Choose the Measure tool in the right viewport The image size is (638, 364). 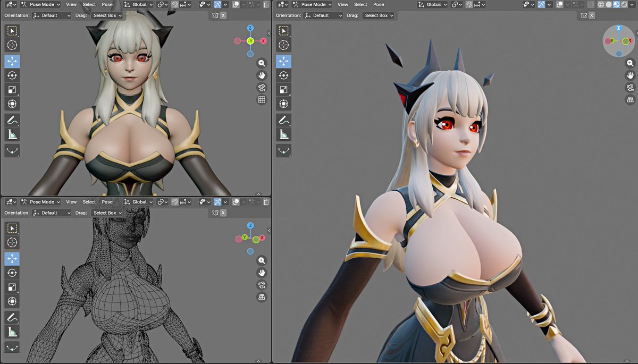[284, 134]
